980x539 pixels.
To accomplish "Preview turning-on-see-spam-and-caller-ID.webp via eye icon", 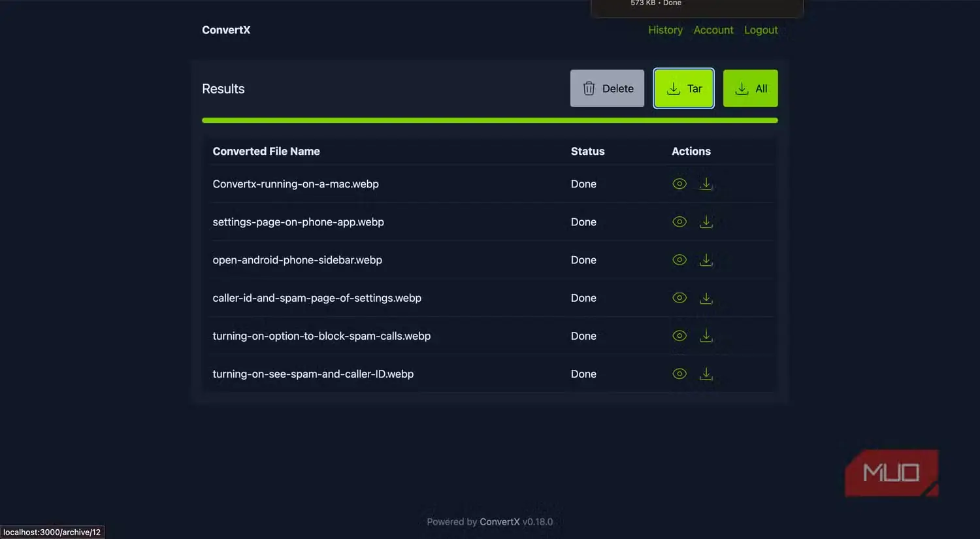I will (679, 374).
